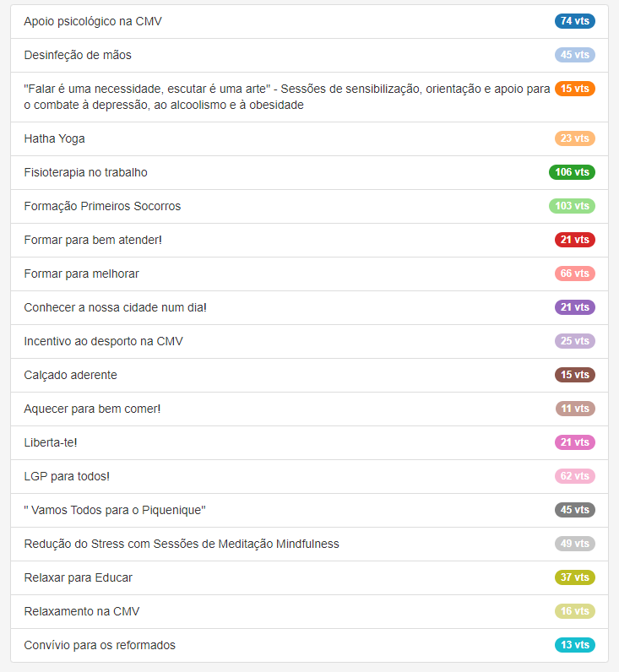Image resolution: width=619 pixels, height=672 pixels.
Task: Open the Formar para bem atender! item
Action: click(x=93, y=240)
